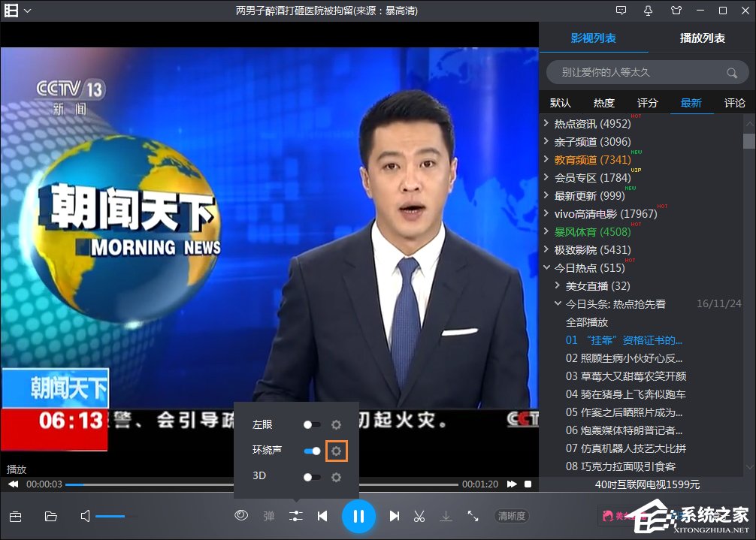Pin the window with the pin icon

(x=648, y=11)
